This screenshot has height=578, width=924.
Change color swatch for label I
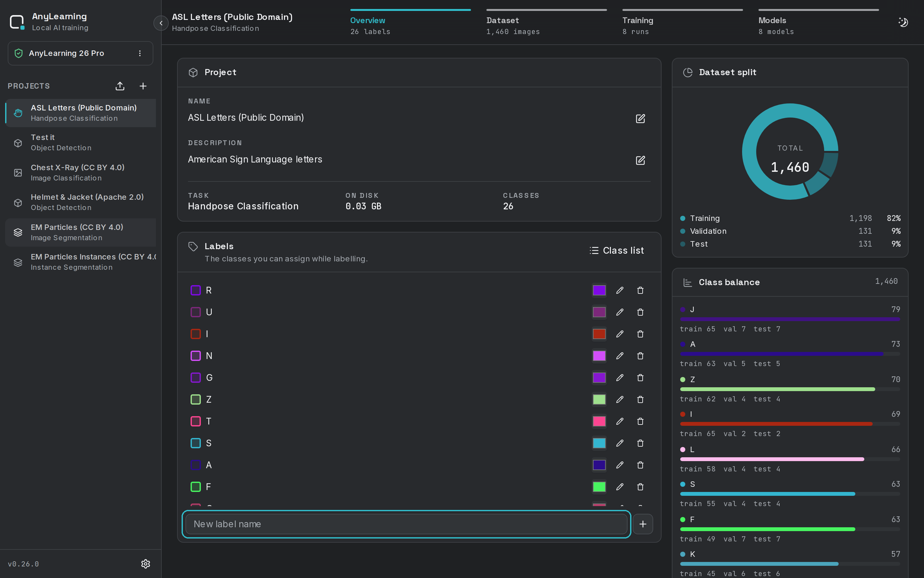tap(599, 334)
